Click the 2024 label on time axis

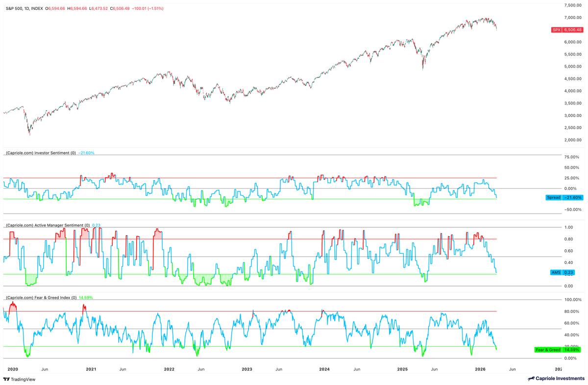click(324, 369)
